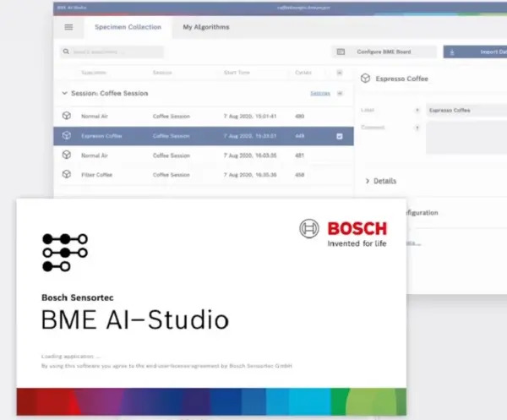Image resolution: width=507 pixels, height=420 pixels.
Task: Click cube icon beside Espresso Coffee row
Action: [67, 135]
